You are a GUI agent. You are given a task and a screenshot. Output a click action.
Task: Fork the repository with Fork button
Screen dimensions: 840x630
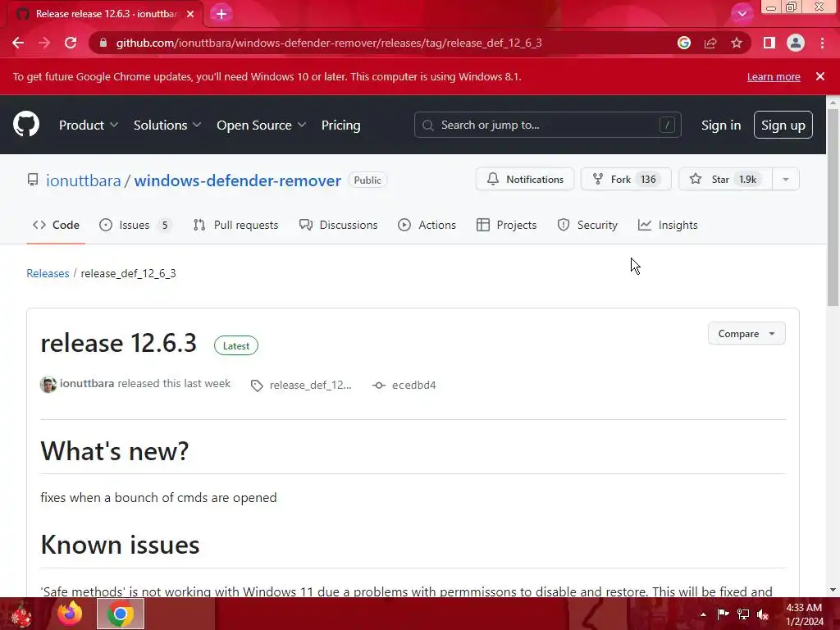[x=626, y=179]
